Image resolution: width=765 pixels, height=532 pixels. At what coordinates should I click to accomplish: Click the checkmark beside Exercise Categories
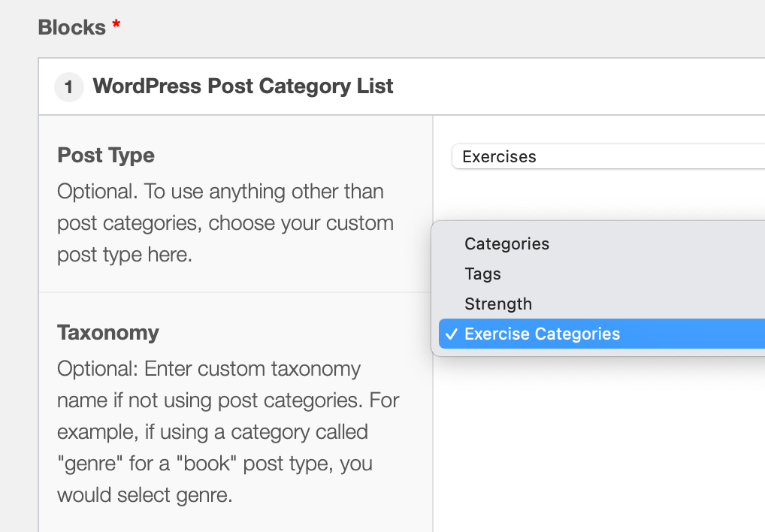(451, 334)
